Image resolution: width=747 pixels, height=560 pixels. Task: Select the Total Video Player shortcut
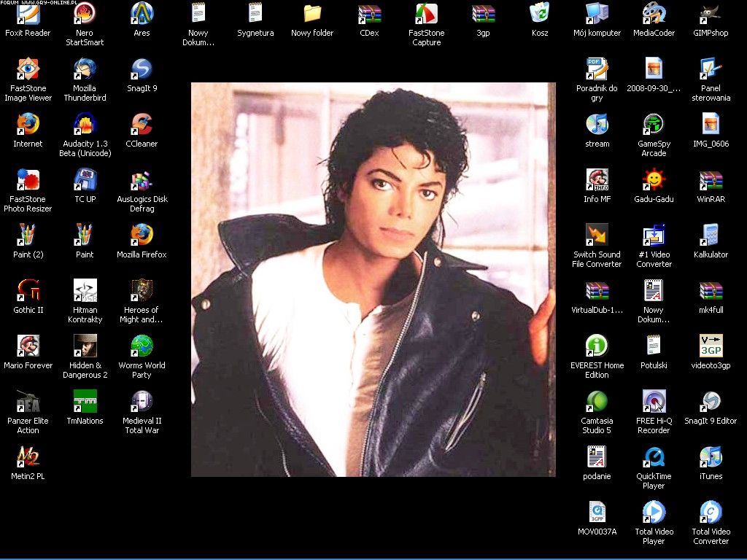tap(654, 513)
